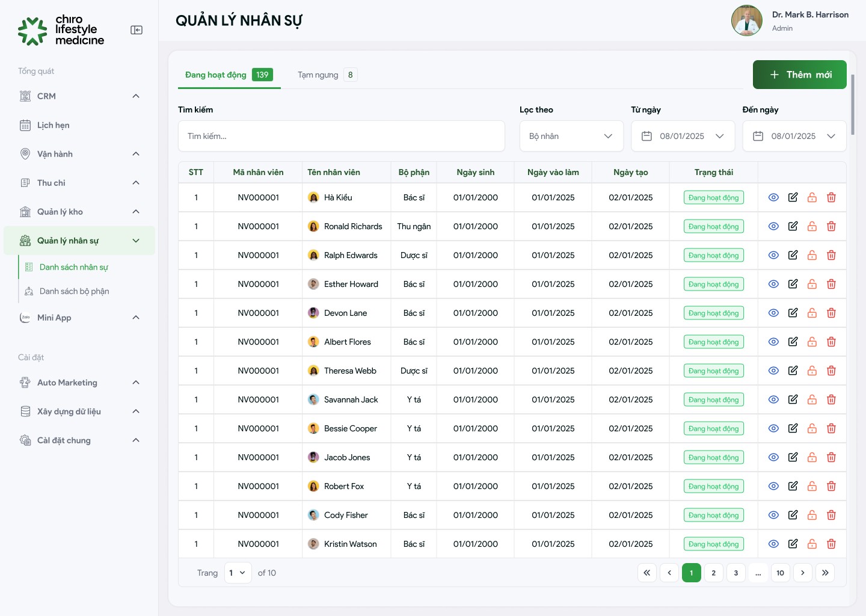Expand the Quản lý kho menu chevron

pyautogui.click(x=136, y=212)
